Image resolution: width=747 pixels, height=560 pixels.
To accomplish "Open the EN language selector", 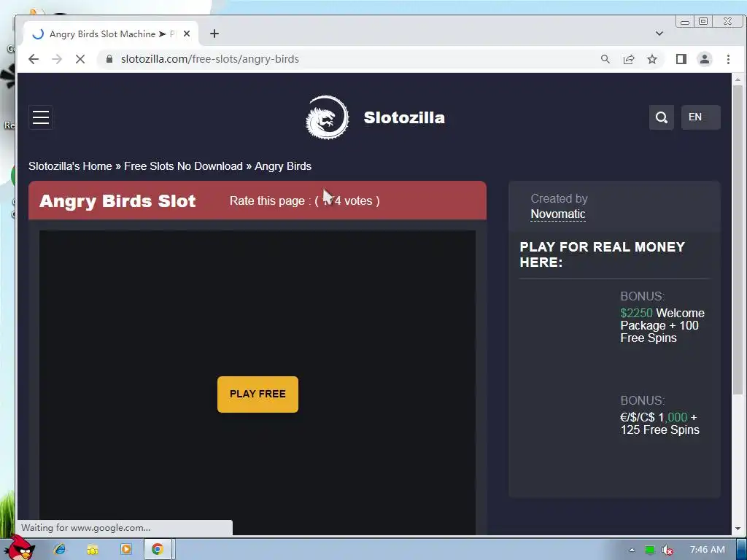I will point(700,117).
